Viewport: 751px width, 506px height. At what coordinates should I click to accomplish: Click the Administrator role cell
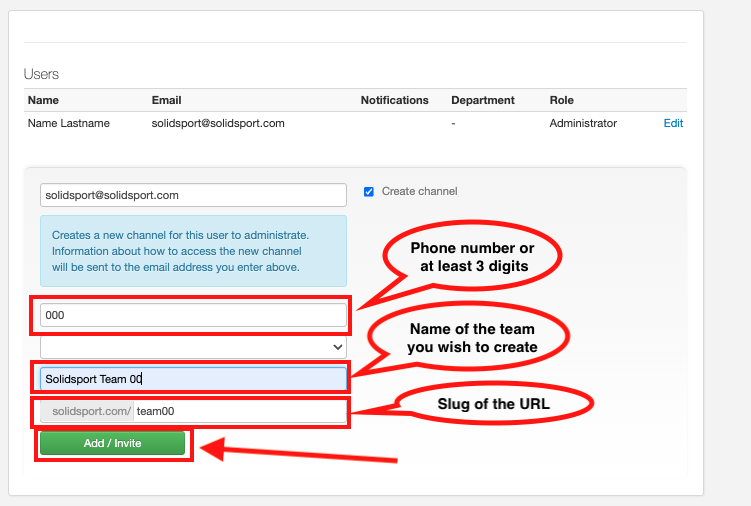pos(583,123)
